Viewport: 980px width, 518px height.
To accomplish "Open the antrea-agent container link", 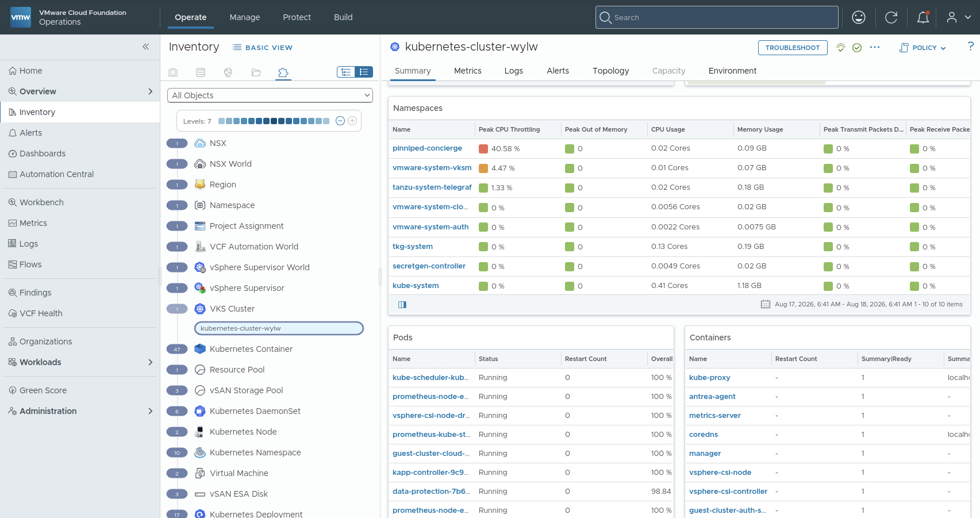I will [712, 397].
